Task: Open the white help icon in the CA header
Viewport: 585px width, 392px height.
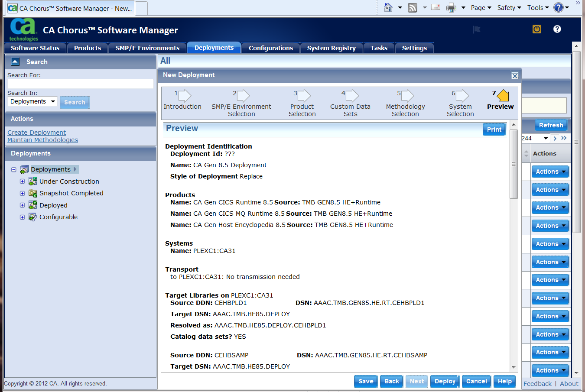Action: pyautogui.click(x=557, y=29)
